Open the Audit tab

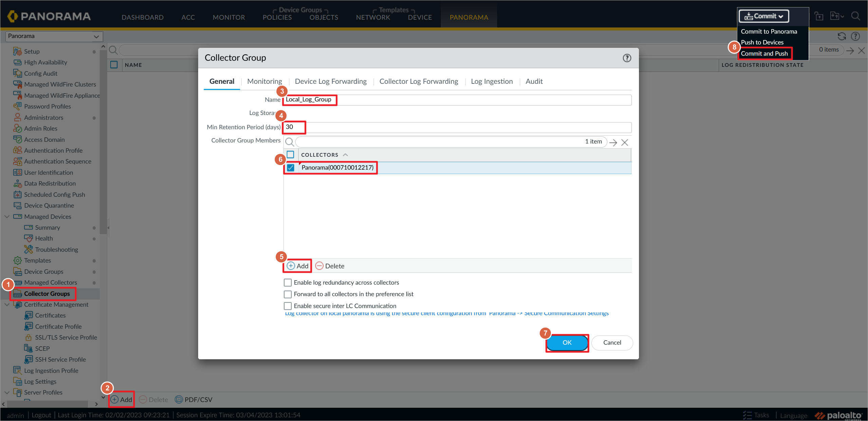(x=534, y=81)
